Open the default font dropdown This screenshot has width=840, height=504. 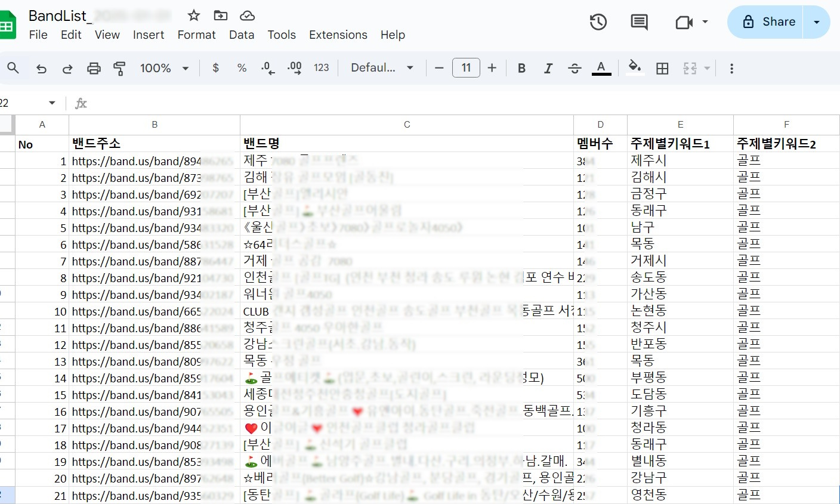tap(382, 69)
